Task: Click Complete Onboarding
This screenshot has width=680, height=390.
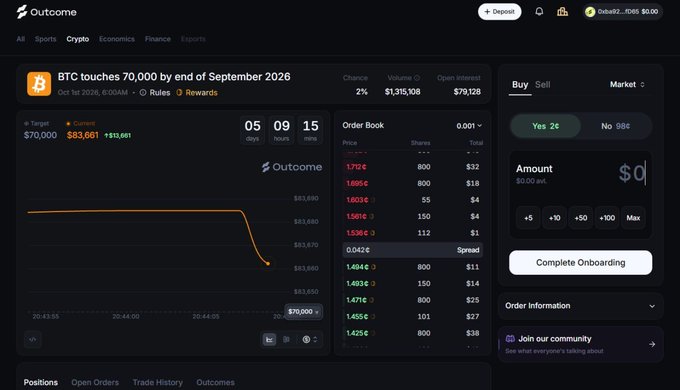Action: click(x=580, y=262)
